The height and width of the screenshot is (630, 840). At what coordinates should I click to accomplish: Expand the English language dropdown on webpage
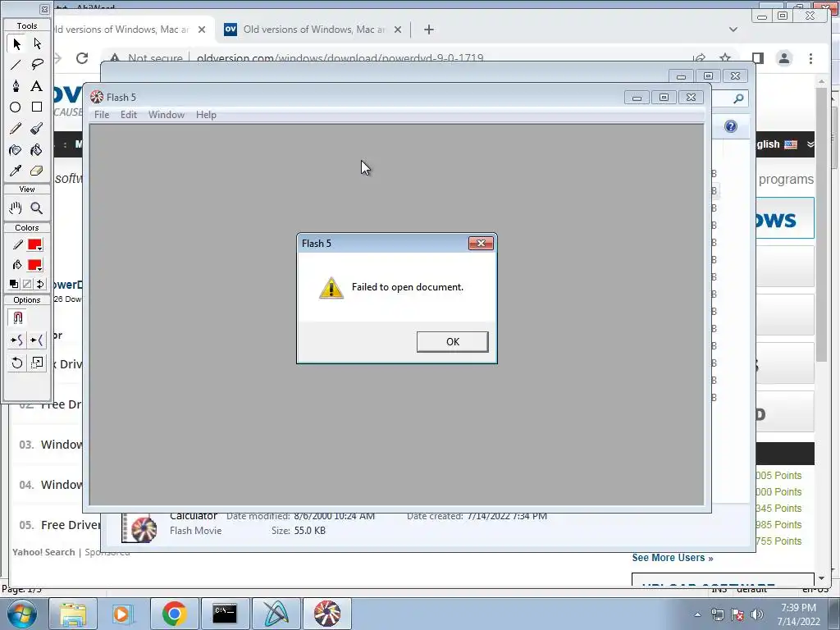[x=810, y=144]
